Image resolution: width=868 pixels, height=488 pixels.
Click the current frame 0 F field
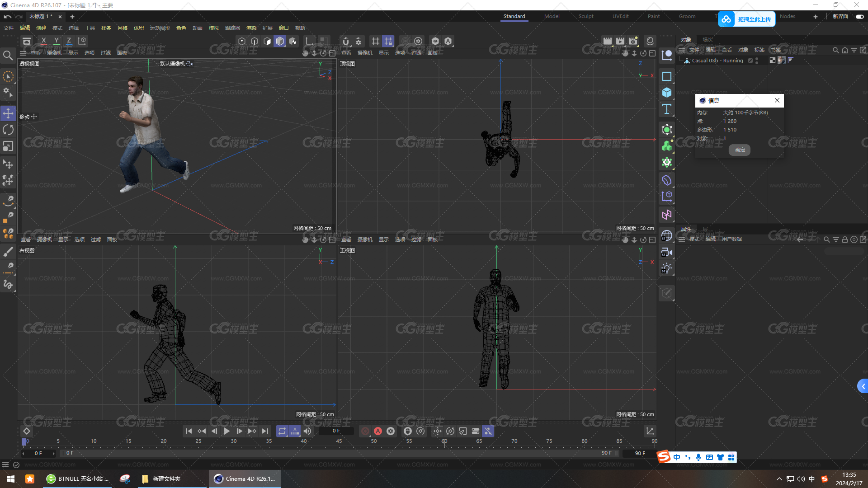[x=336, y=431]
